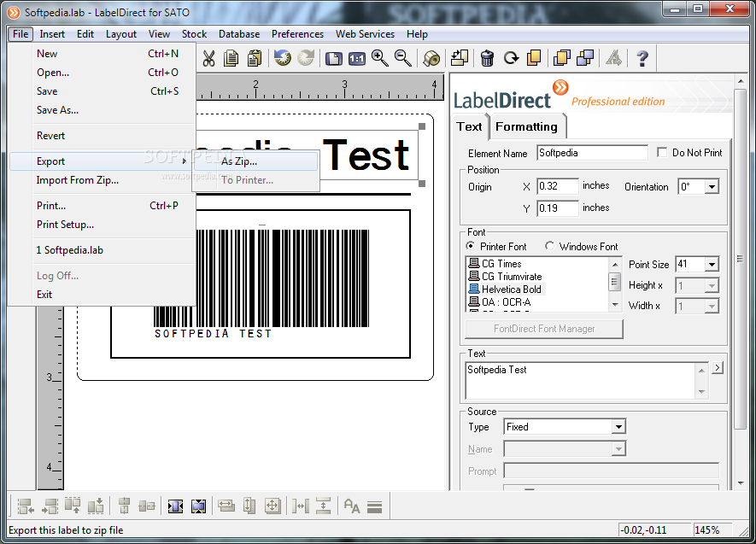Click the Cut scissors icon

(x=208, y=58)
